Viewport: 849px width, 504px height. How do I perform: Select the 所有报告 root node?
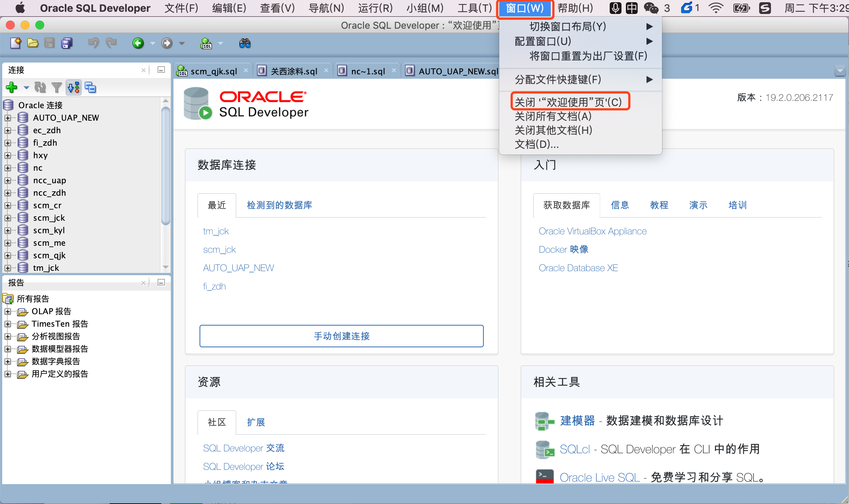tap(33, 299)
